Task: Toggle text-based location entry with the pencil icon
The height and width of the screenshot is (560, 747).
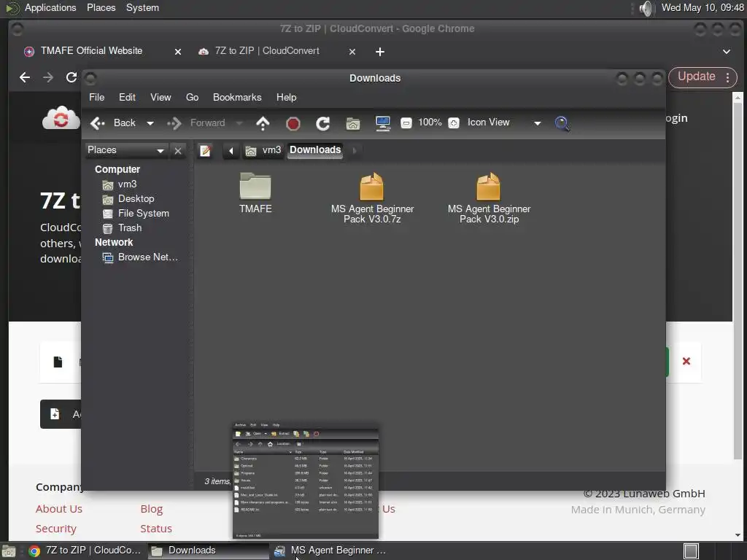Action: tap(205, 151)
